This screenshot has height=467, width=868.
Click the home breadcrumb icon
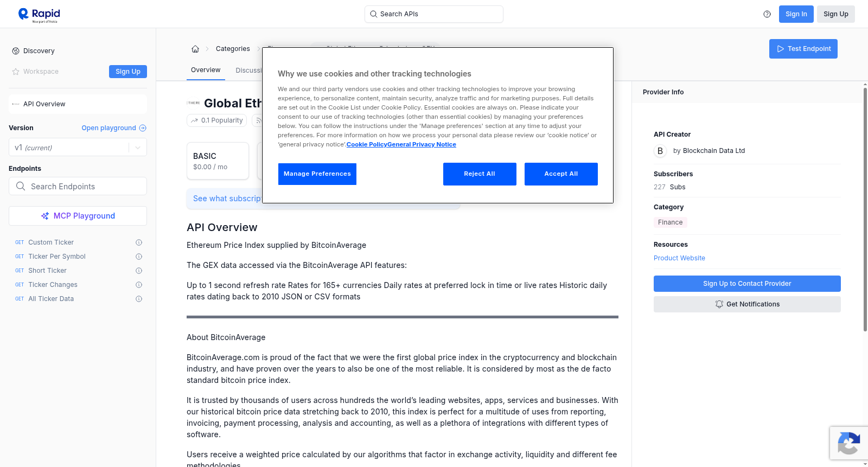tap(195, 49)
